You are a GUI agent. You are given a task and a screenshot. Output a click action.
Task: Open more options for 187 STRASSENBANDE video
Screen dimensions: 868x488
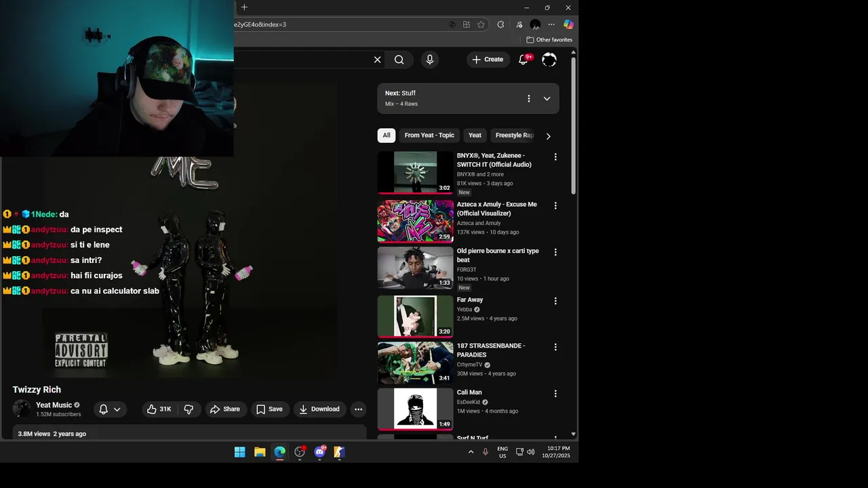(555, 347)
